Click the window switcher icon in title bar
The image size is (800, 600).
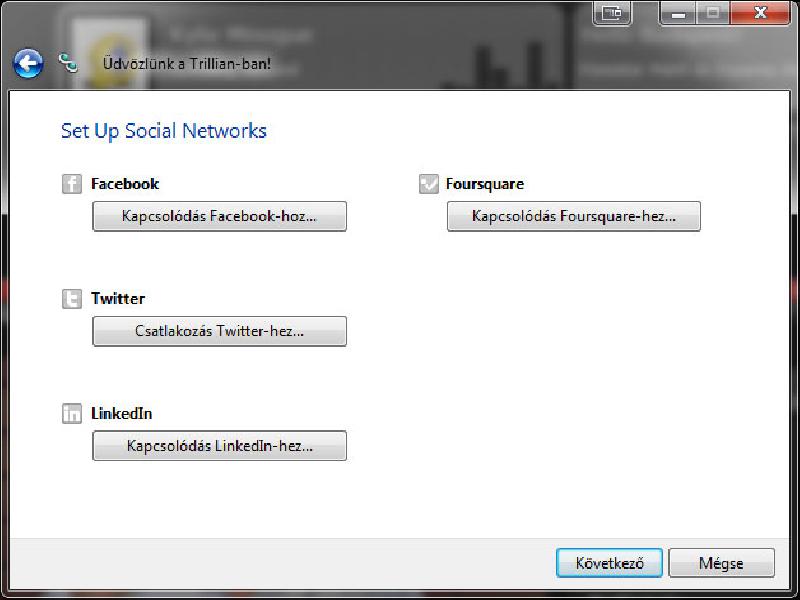pyautogui.click(x=612, y=13)
